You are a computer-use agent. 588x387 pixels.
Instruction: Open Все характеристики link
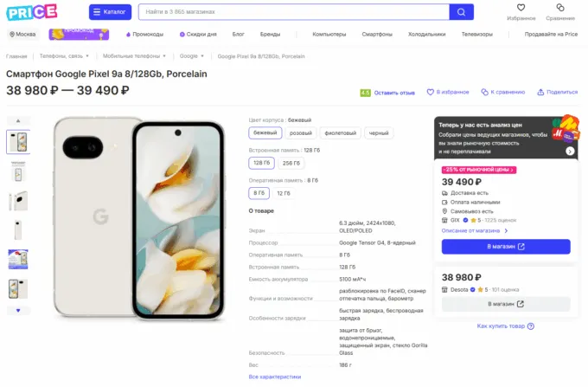(x=274, y=377)
